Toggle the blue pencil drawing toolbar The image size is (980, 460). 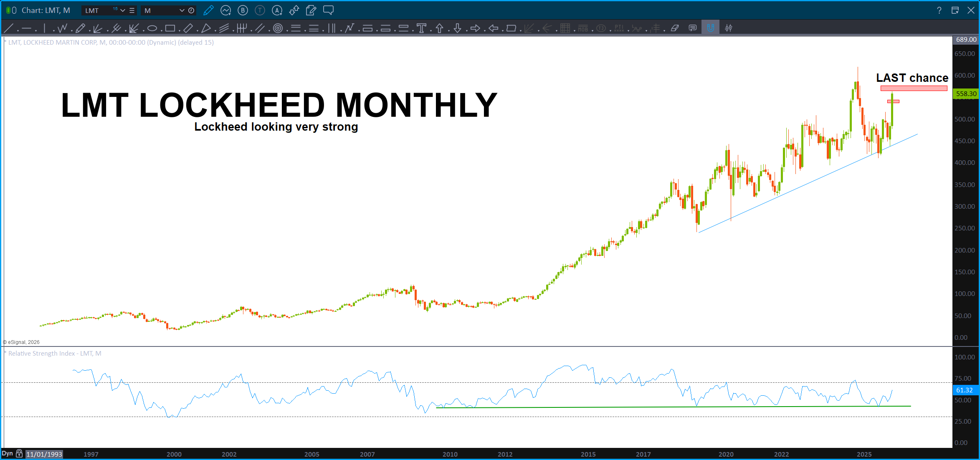click(208, 10)
